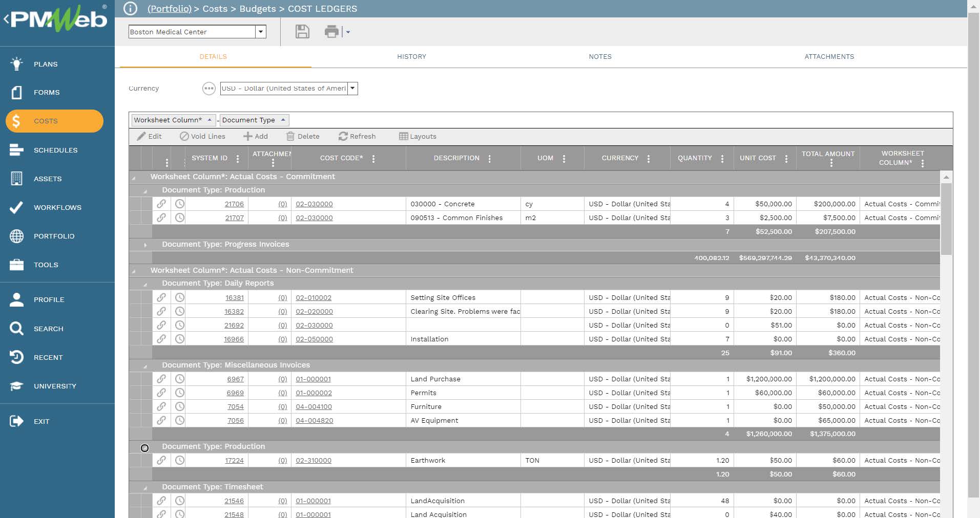Switch to the Notes tab
Image resolution: width=980 pixels, height=518 pixels.
600,57
